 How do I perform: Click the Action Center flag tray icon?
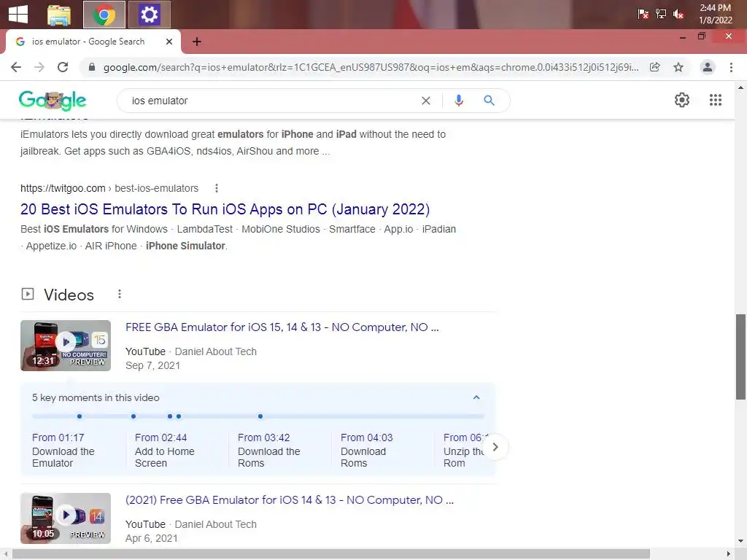coord(643,15)
